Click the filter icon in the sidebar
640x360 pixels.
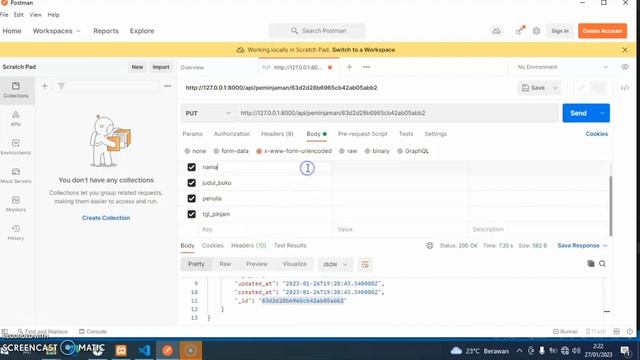(x=61, y=86)
